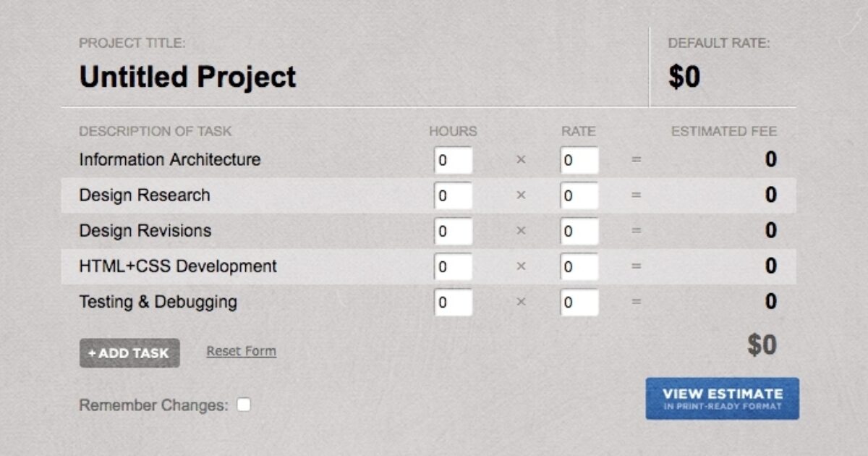The height and width of the screenshot is (456, 868).
Task: Click the Design Revisions hours field
Action: pyautogui.click(x=453, y=230)
